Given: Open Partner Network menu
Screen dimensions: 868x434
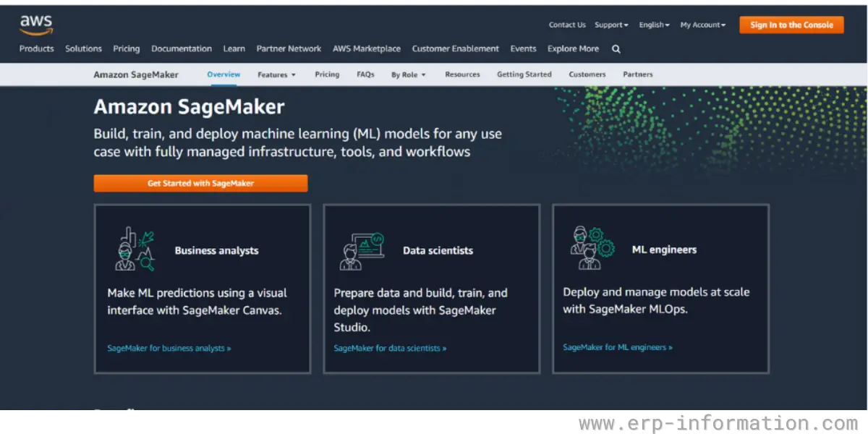Looking at the screenshot, I should coord(289,48).
